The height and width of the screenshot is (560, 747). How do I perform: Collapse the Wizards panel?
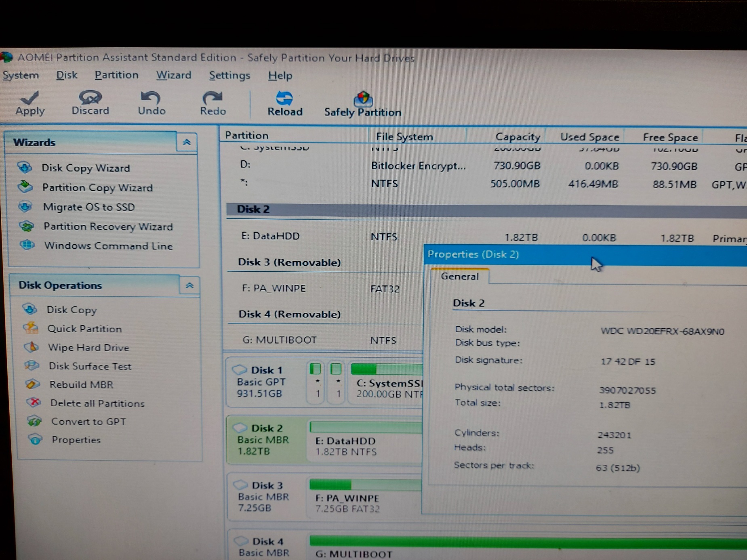coord(187,142)
